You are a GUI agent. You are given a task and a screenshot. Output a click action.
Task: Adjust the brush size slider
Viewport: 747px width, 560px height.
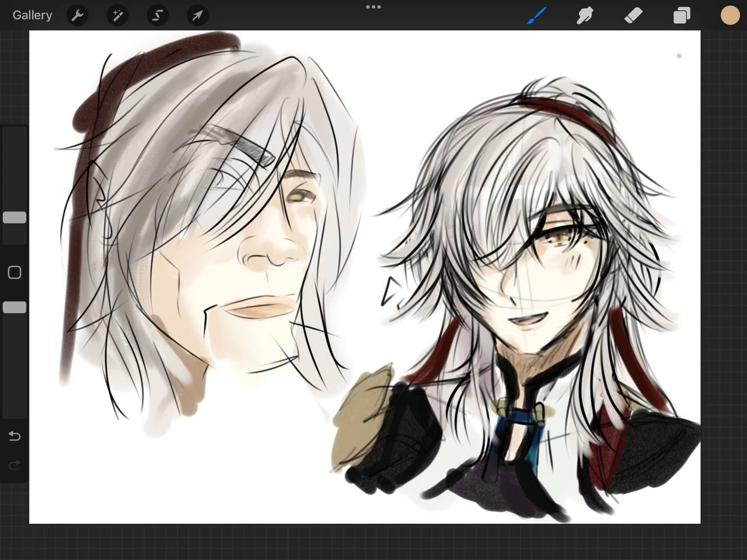pyautogui.click(x=14, y=217)
